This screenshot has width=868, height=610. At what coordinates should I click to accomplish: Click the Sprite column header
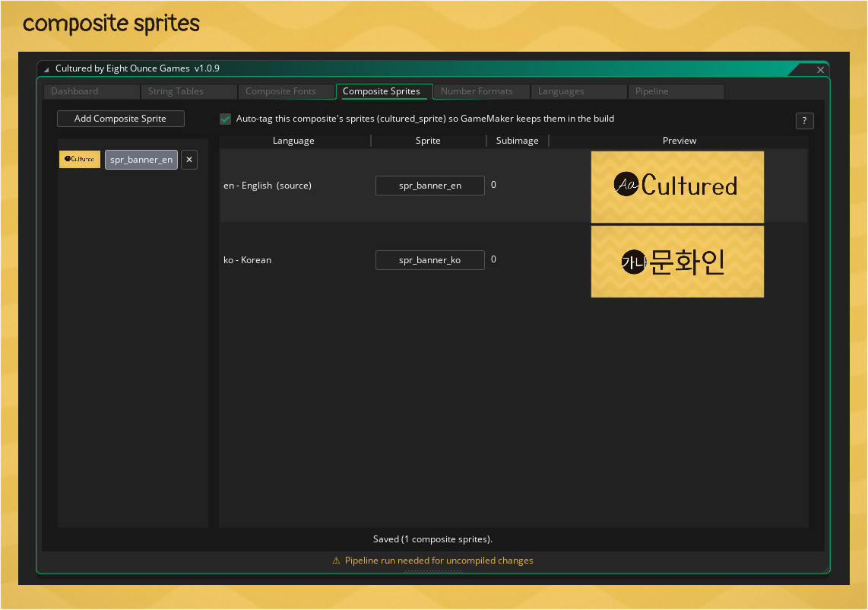pos(428,141)
